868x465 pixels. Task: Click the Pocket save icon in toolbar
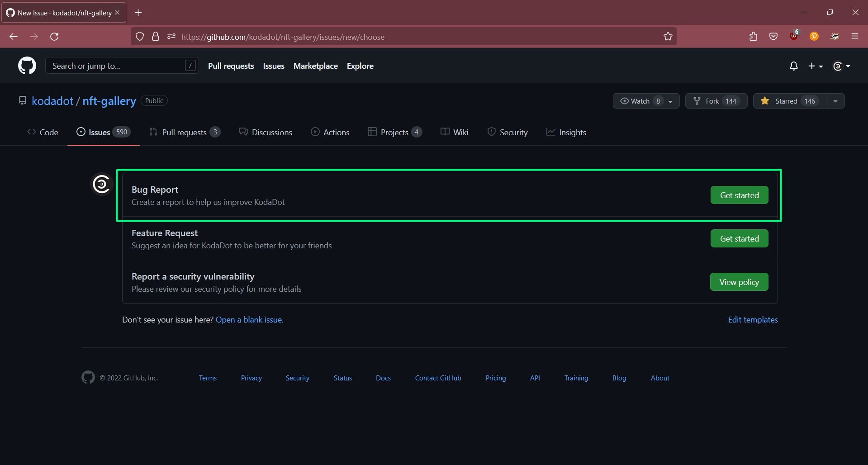tap(773, 37)
